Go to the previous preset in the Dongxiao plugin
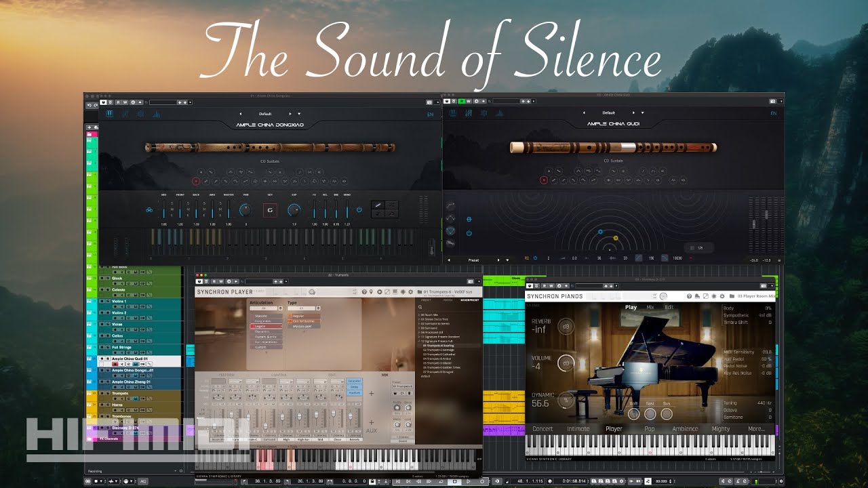 (x=240, y=114)
